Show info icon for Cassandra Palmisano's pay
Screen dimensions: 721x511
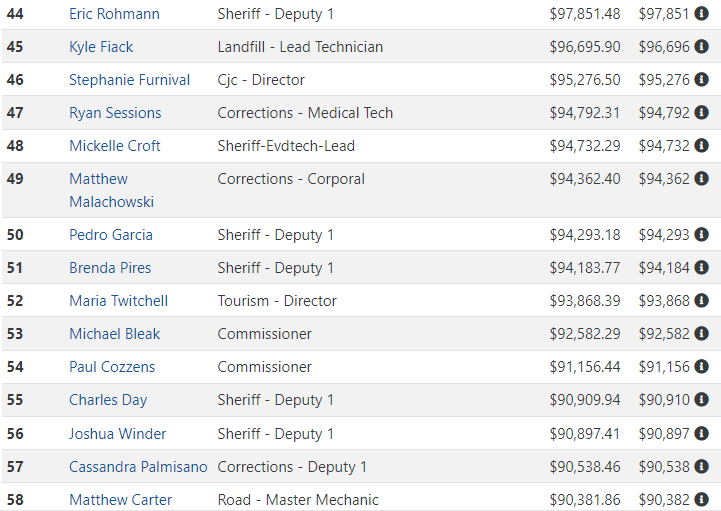click(701, 466)
